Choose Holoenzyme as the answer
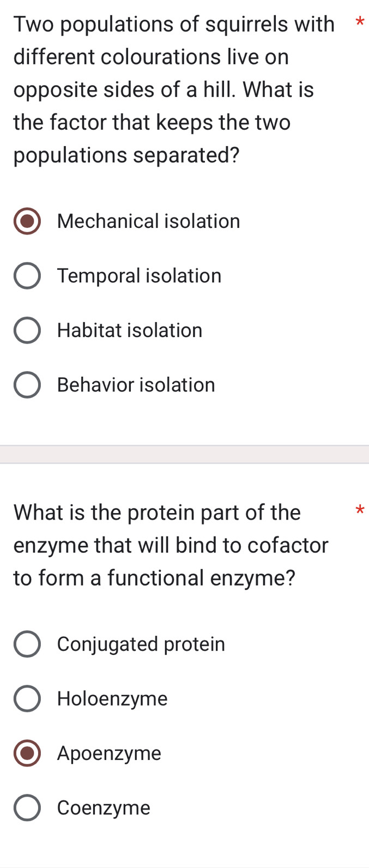Screen dimensions: 369x868 click(27, 698)
